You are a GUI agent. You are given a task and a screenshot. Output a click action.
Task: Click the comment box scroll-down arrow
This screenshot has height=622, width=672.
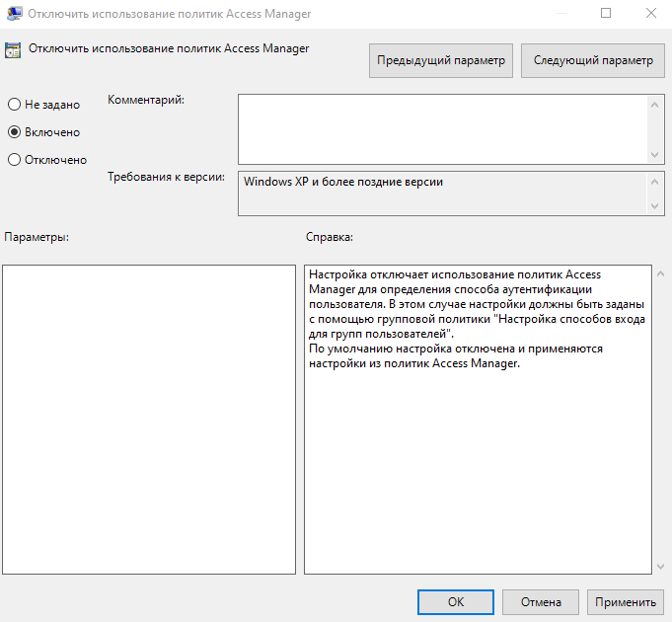655,154
